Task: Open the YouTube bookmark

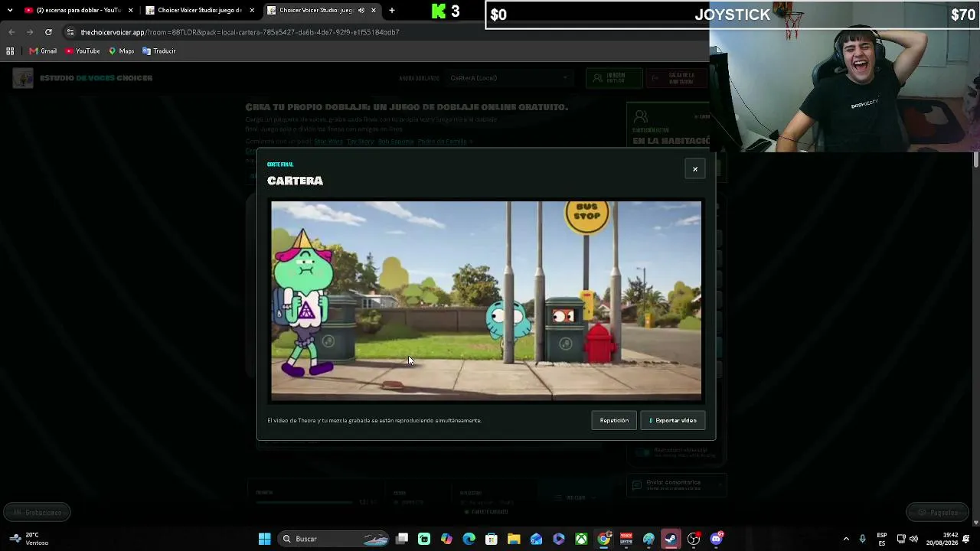Action: 83,51
